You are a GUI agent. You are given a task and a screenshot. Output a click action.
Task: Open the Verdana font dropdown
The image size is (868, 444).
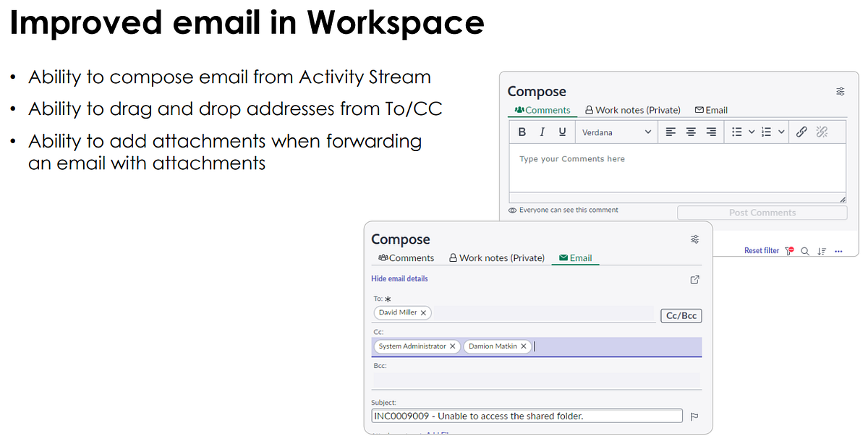coord(616,132)
